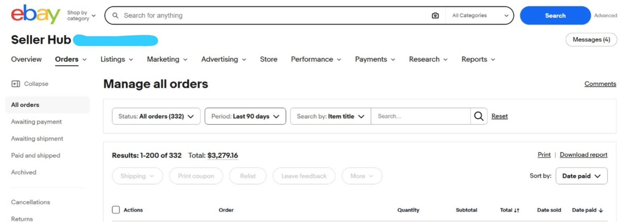Viewport: 644px width, 222px height.
Task: Open the Overview tab
Action: 26,60
